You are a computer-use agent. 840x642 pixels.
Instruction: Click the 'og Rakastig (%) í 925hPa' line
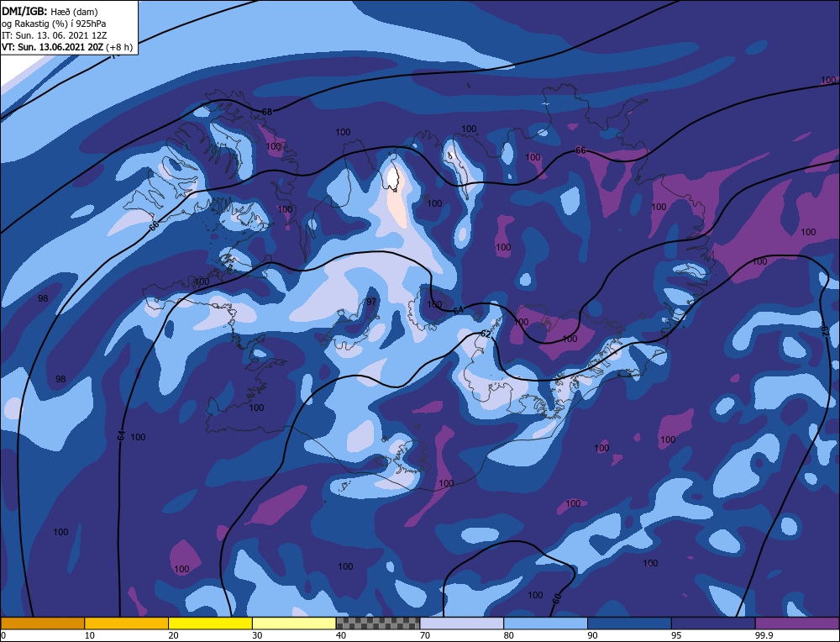54,24
